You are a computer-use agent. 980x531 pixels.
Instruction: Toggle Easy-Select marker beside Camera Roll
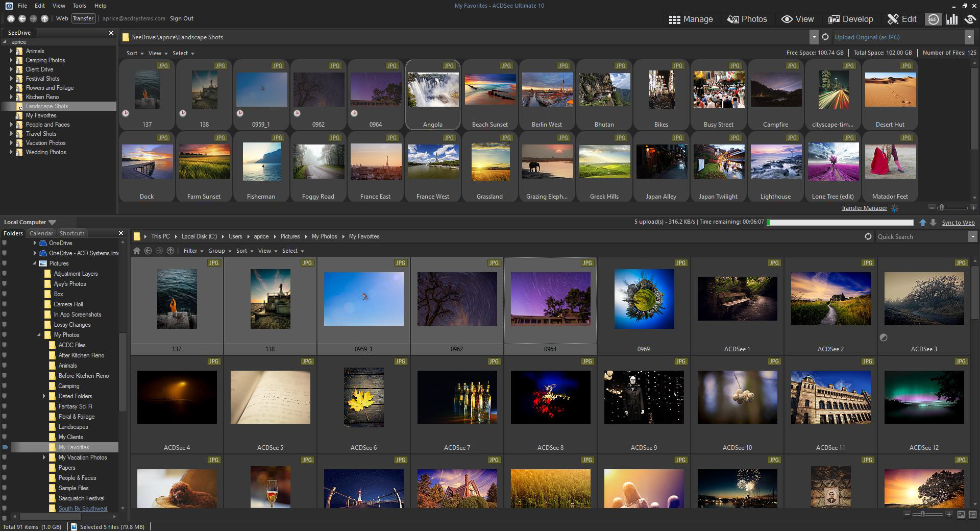[x=5, y=304]
